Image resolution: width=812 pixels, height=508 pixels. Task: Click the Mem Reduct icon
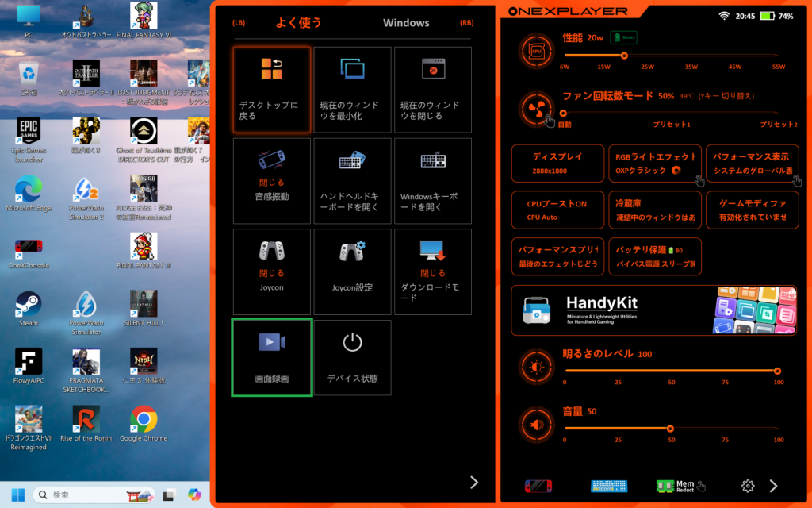[675, 486]
